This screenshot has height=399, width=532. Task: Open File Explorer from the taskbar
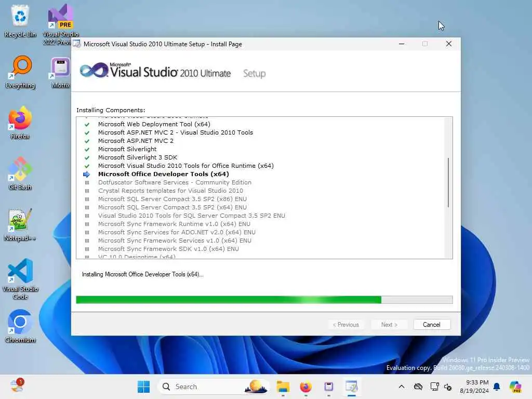[x=283, y=387]
